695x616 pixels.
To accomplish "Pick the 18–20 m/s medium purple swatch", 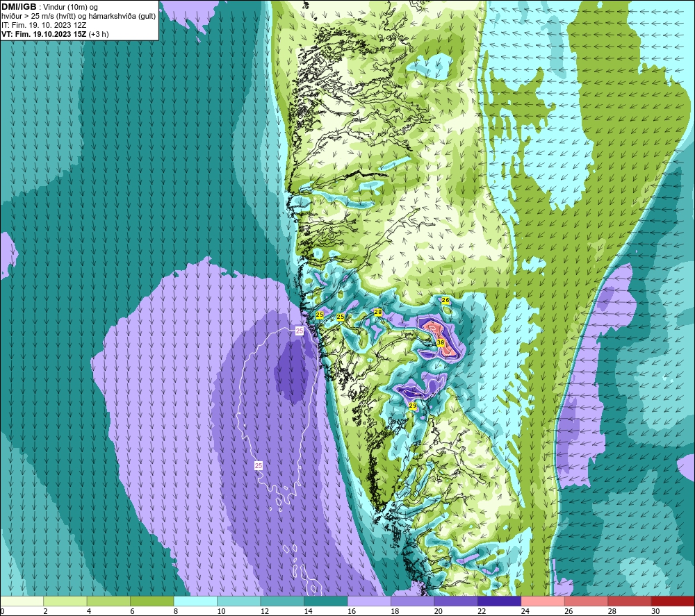I will (413, 601).
